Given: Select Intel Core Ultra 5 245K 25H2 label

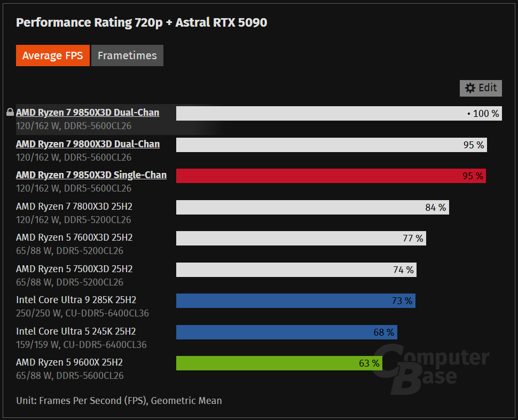Looking at the screenshot, I should 76,331.
